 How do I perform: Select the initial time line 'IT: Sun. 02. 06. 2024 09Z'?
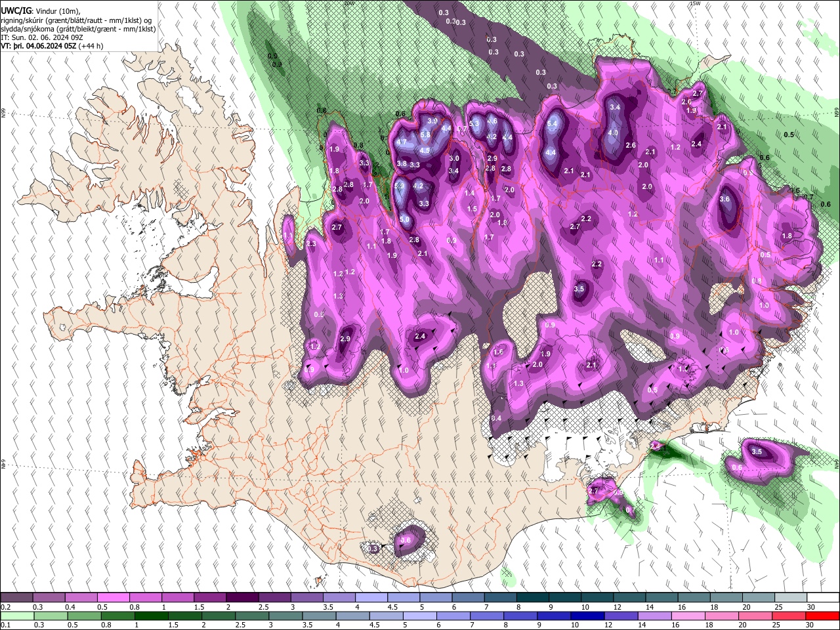42,37
